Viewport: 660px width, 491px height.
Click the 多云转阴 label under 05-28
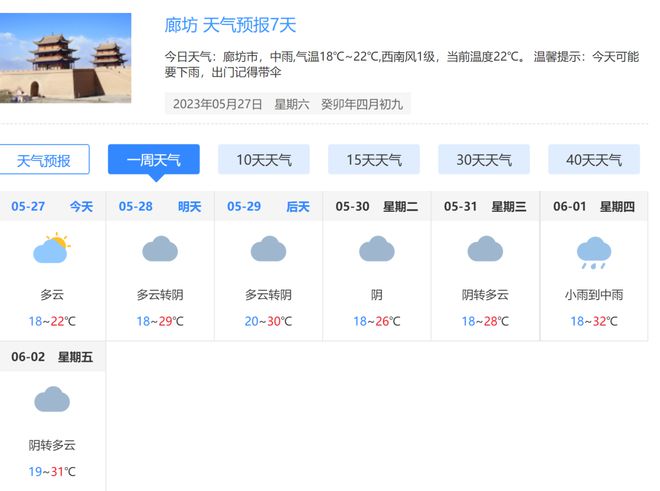160,295
